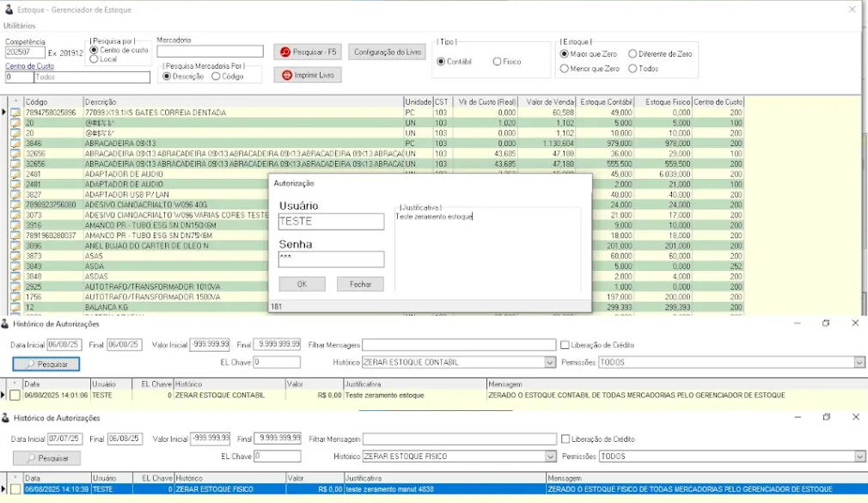This screenshot has height=503, width=868.
Task: Select Menor que Zero stock filter
Action: (x=564, y=69)
